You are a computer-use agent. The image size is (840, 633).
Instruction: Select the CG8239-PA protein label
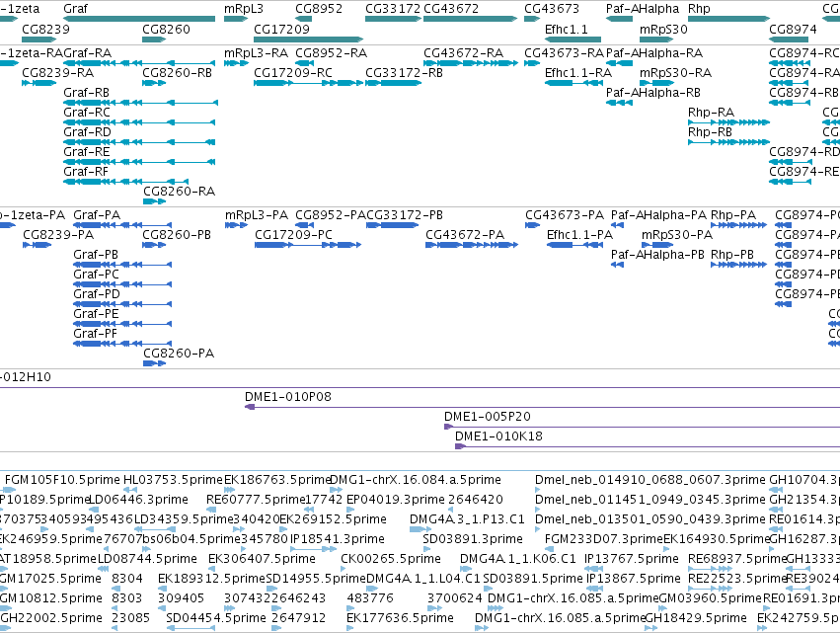(x=58, y=235)
